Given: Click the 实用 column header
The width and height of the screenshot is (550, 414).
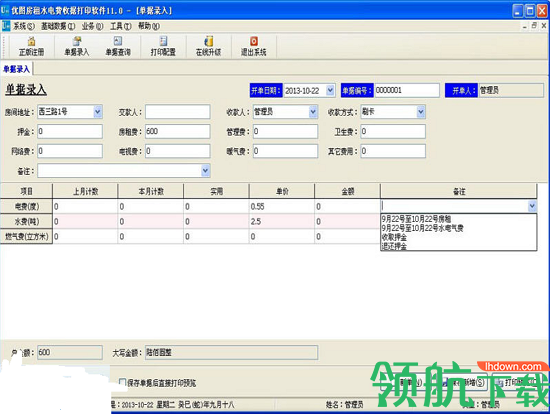Looking at the screenshot, I should click(x=216, y=191).
